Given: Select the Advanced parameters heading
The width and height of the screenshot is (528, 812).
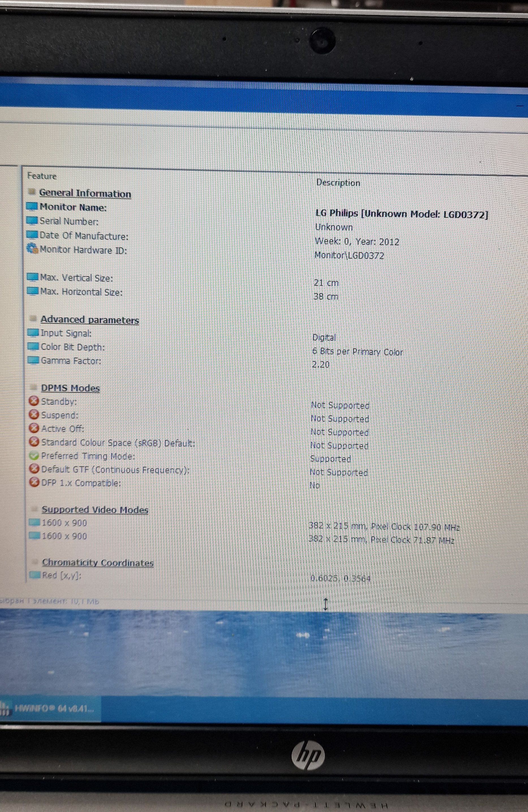Looking at the screenshot, I should point(90,320).
